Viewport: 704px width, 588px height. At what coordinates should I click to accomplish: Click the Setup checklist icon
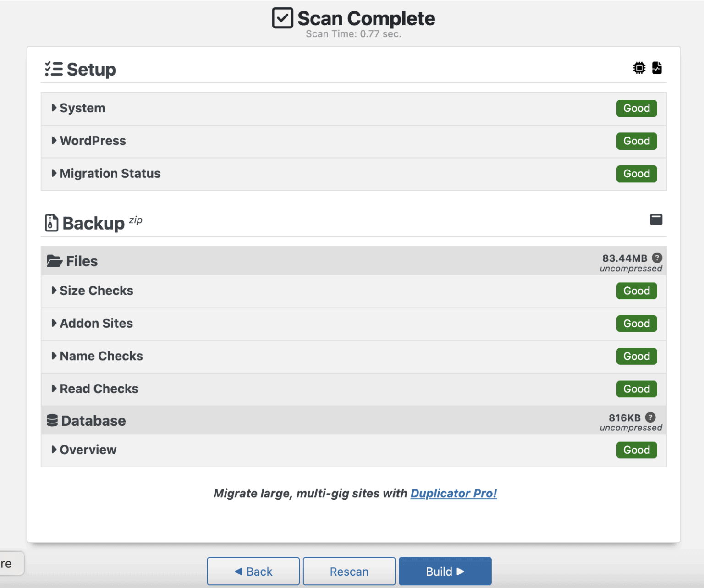tap(54, 69)
